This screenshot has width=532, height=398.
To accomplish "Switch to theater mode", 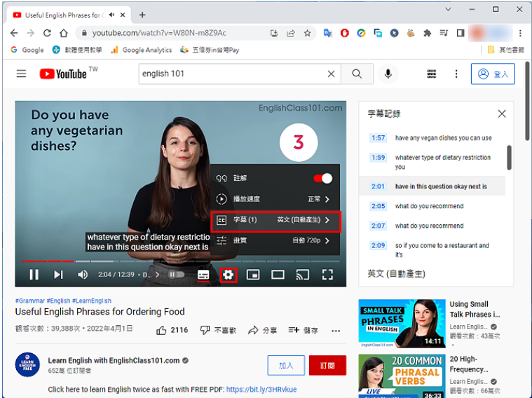I will (x=278, y=275).
